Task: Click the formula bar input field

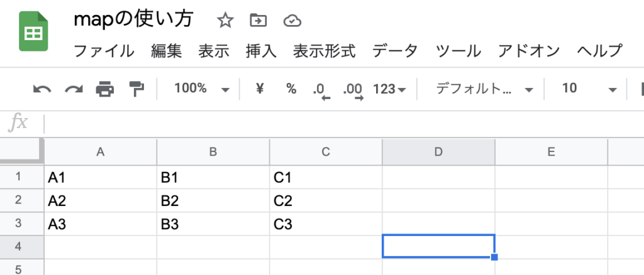Action: 343,124
